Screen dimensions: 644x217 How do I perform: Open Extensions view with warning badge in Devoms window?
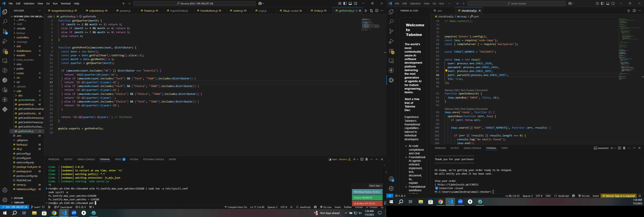(x=5, y=51)
